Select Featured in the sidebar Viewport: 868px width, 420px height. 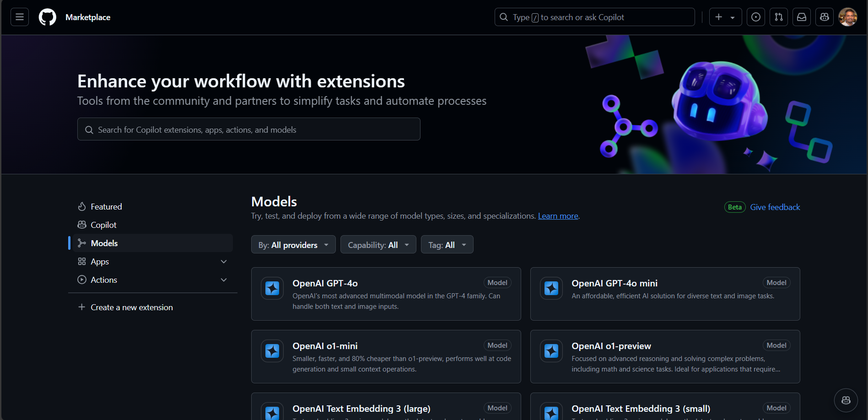[x=153, y=206]
